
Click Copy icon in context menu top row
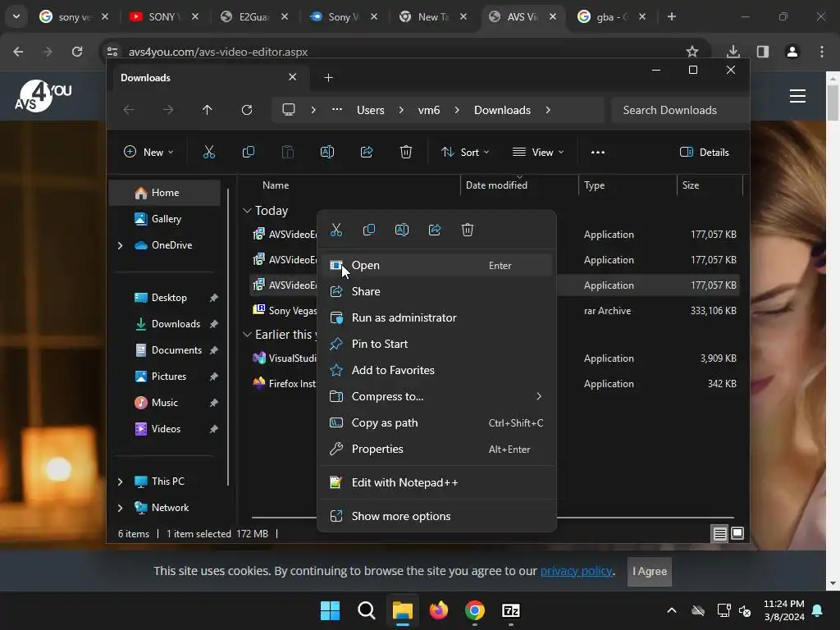[368, 230]
